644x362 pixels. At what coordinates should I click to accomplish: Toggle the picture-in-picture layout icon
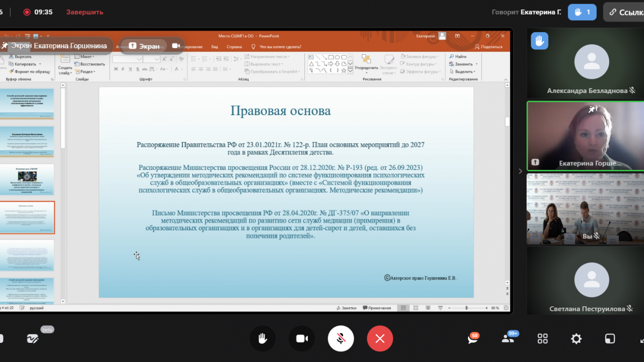tap(610, 338)
